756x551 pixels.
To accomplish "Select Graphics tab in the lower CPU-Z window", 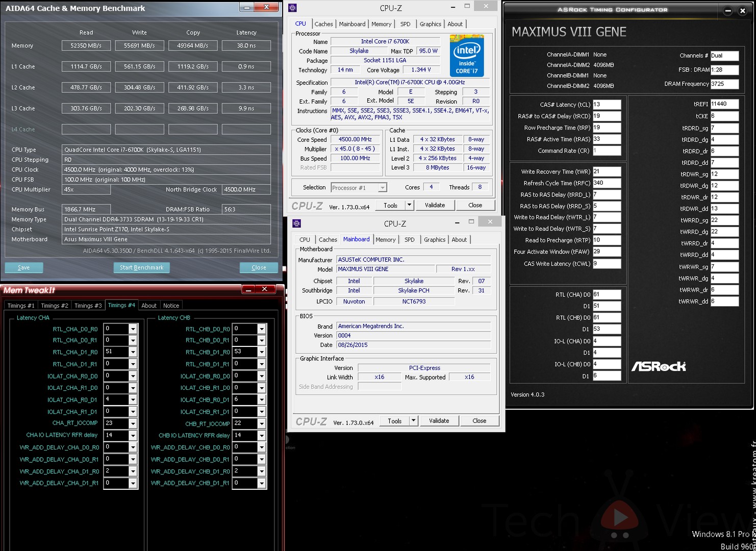I will [435, 240].
